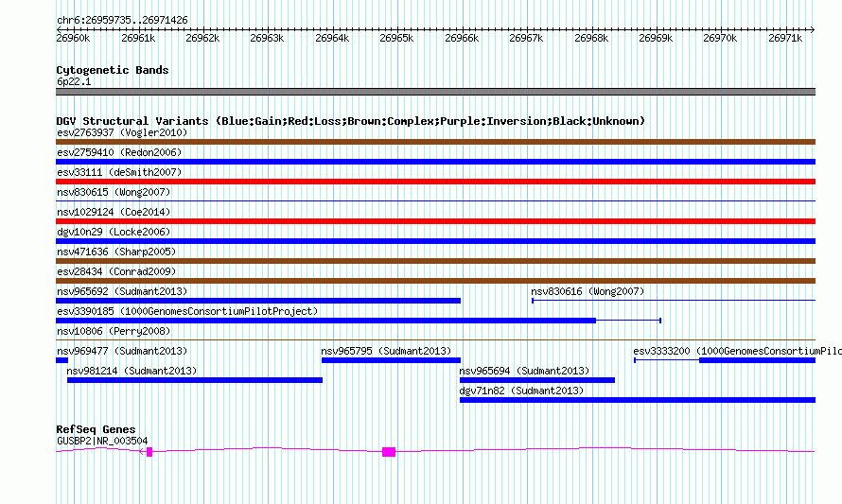Click the small magenta GUSBP2 exon near the arrow

point(149,452)
